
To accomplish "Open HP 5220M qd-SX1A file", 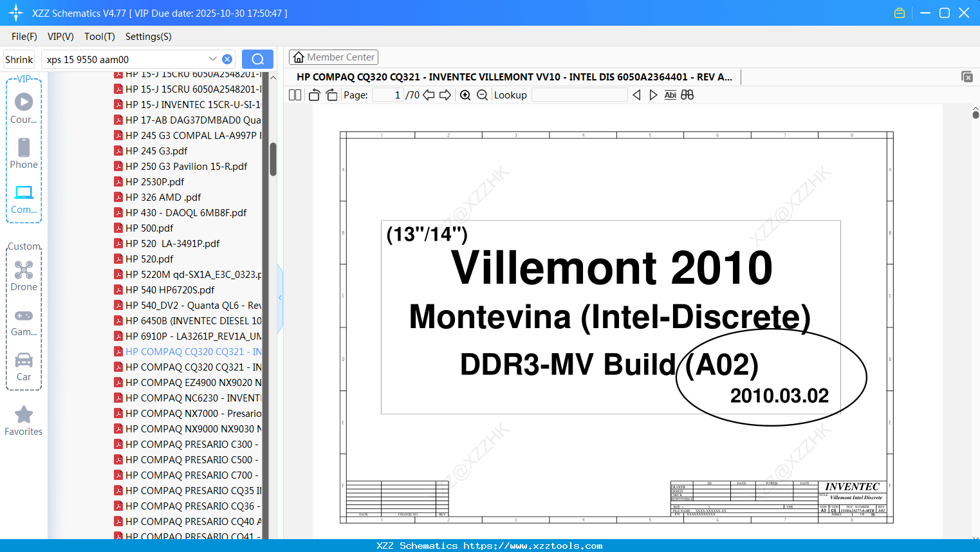I will point(187,274).
